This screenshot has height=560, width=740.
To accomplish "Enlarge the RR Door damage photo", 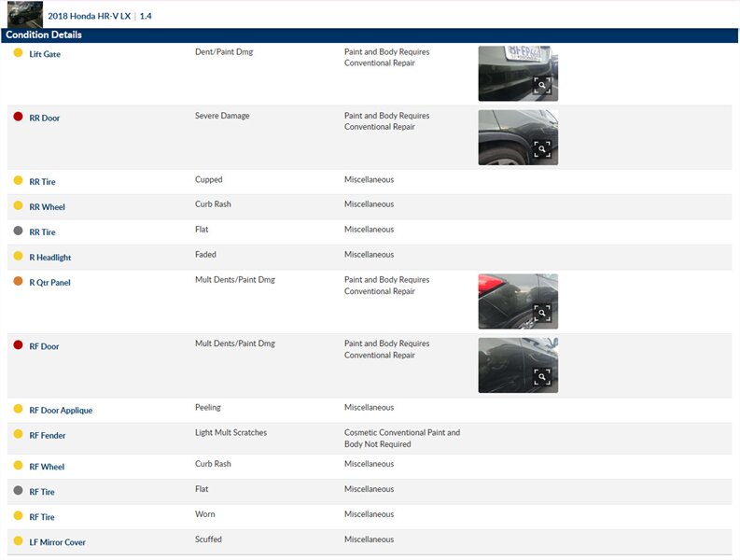I will coord(542,149).
